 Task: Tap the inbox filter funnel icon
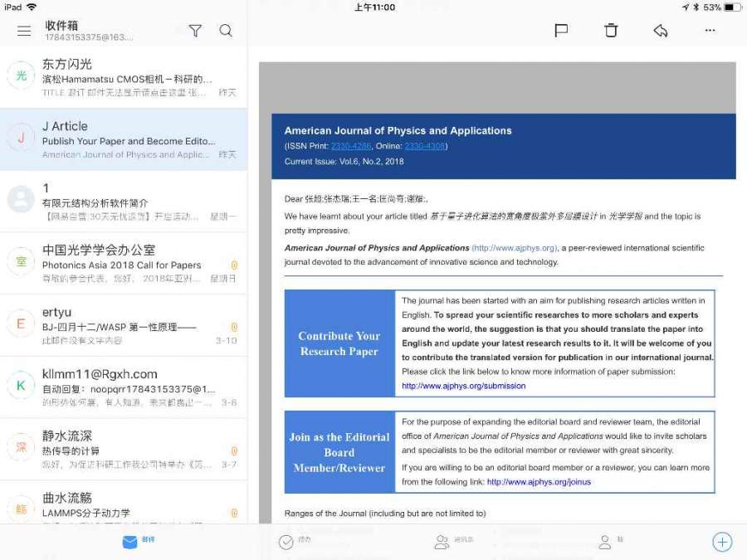(x=195, y=31)
